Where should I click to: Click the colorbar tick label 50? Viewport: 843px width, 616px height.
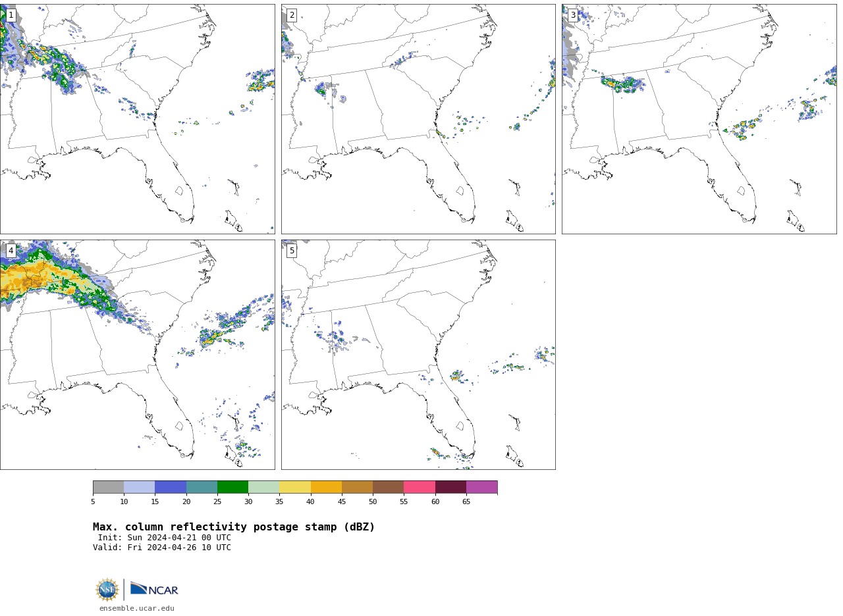click(x=373, y=502)
